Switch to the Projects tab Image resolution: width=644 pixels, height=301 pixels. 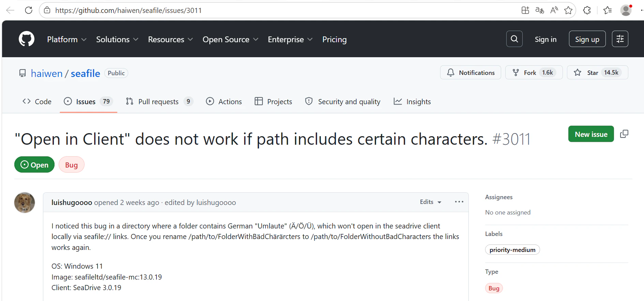pos(273,101)
